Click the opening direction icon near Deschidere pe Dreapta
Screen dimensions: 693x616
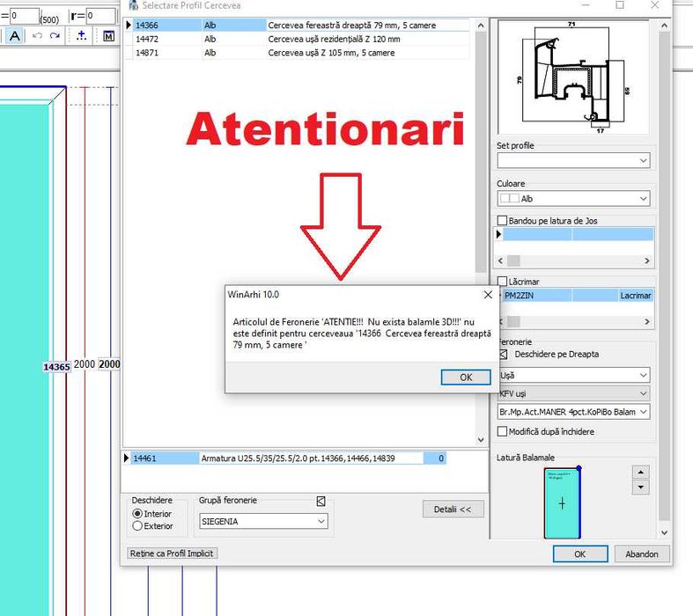pyautogui.click(x=503, y=354)
